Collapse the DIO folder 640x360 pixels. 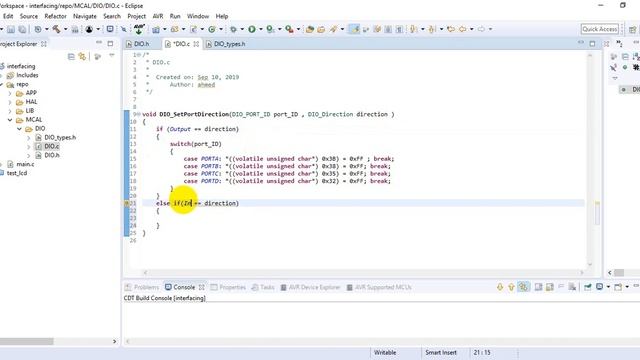(19, 129)
